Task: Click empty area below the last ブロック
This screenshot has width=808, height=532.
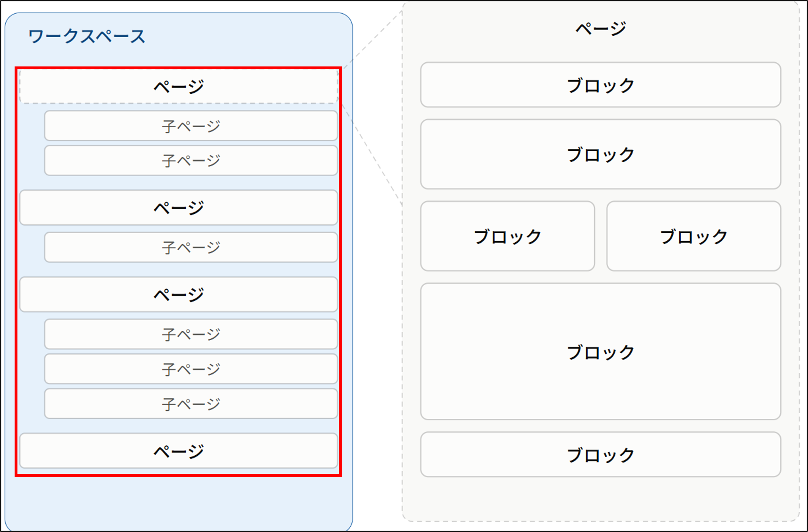Action: pos(601,499)
